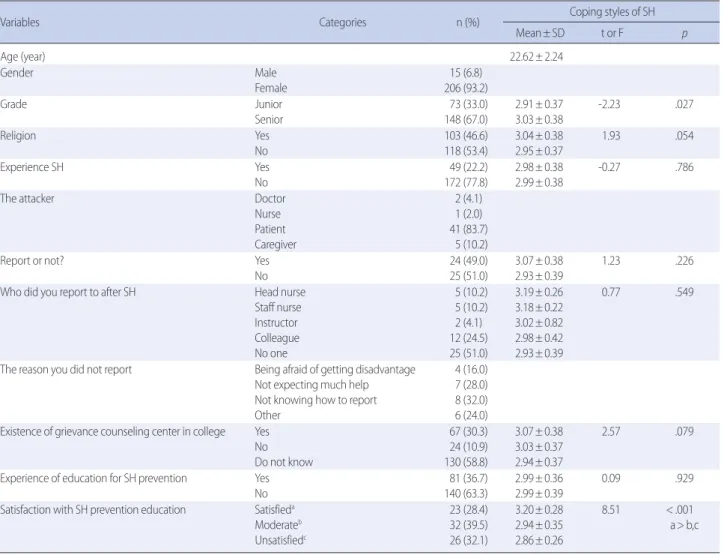724x555 pixels.
Task: Click the 't or F' subheader
Action: pos(612,33)
